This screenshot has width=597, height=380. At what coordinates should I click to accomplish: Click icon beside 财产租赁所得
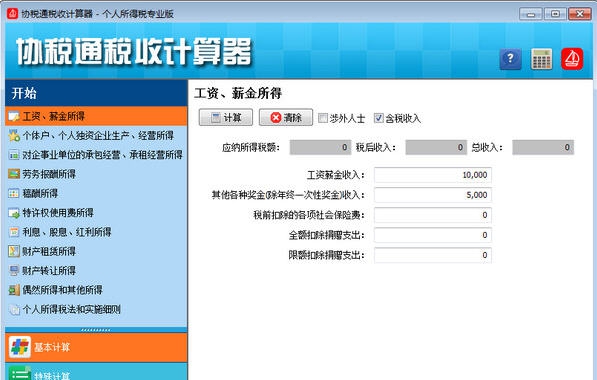click(14, 251)
